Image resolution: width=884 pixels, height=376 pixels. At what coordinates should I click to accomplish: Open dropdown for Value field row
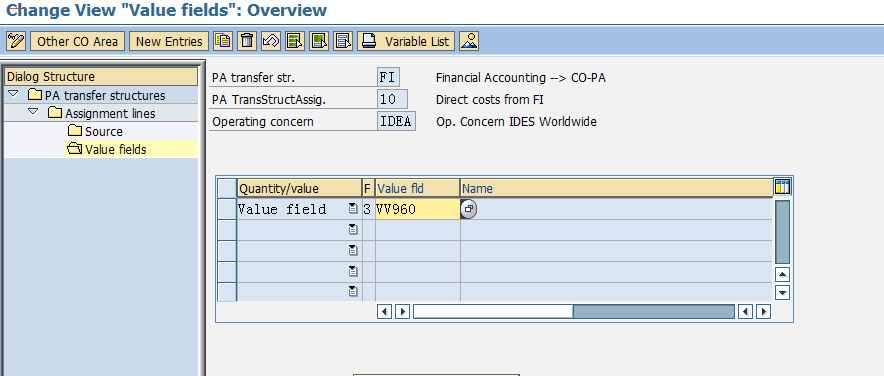[x=353, y=209]
